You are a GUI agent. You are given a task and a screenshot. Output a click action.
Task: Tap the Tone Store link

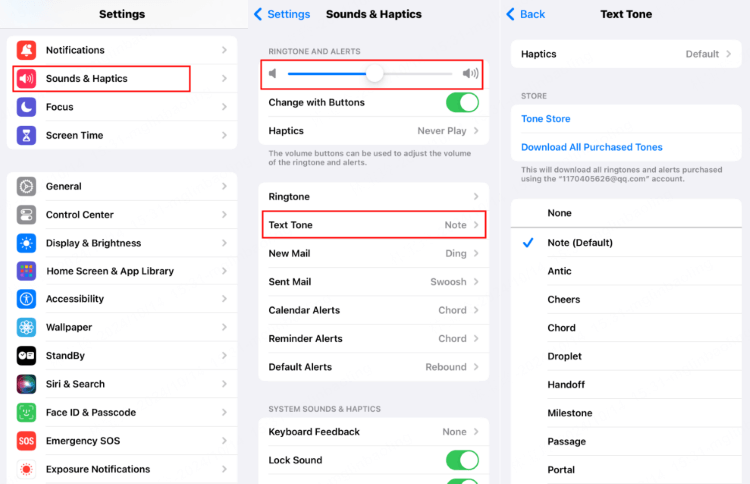coord(546,119)
